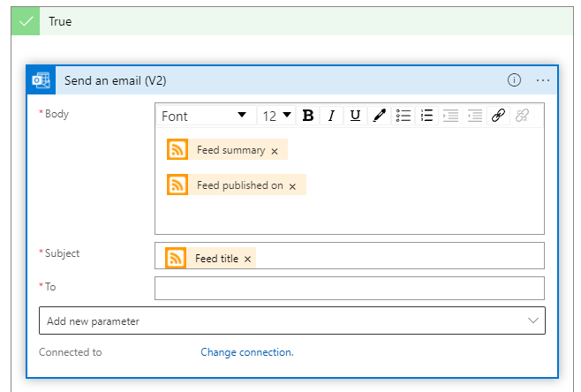
Task: Open the font color pen tool
Action: (x=379, y=116)
